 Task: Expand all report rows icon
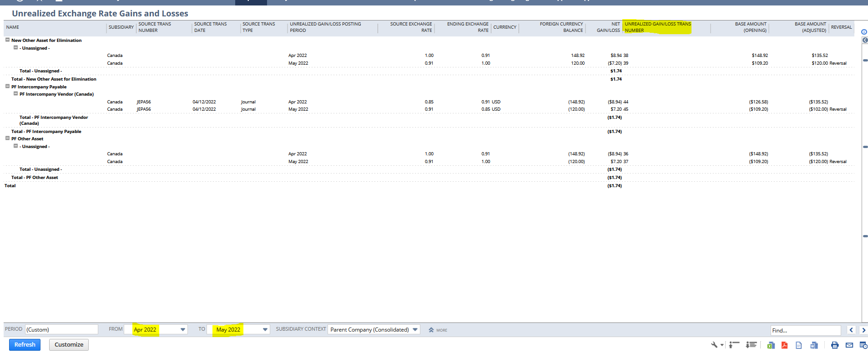tap(751, 345)
